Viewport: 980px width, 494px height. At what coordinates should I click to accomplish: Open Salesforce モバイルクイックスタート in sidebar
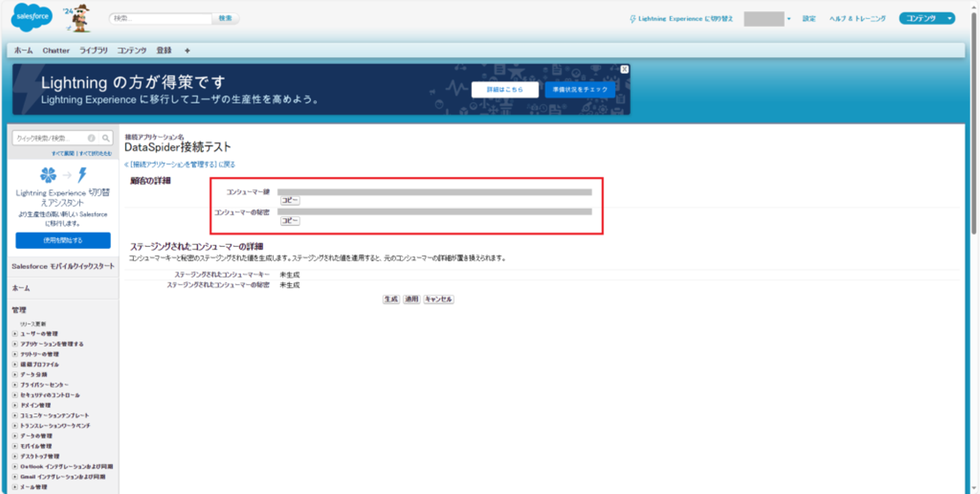pos(63,266)
